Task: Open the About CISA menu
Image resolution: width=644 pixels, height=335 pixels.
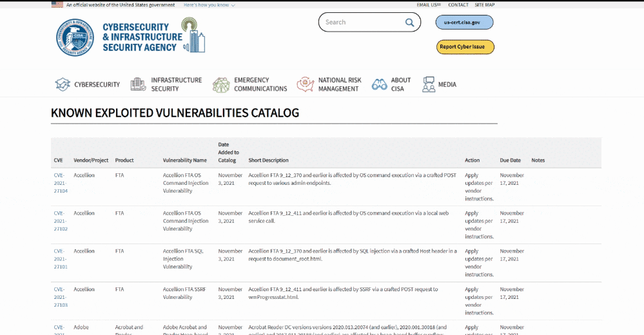Action: pos(400,84)
